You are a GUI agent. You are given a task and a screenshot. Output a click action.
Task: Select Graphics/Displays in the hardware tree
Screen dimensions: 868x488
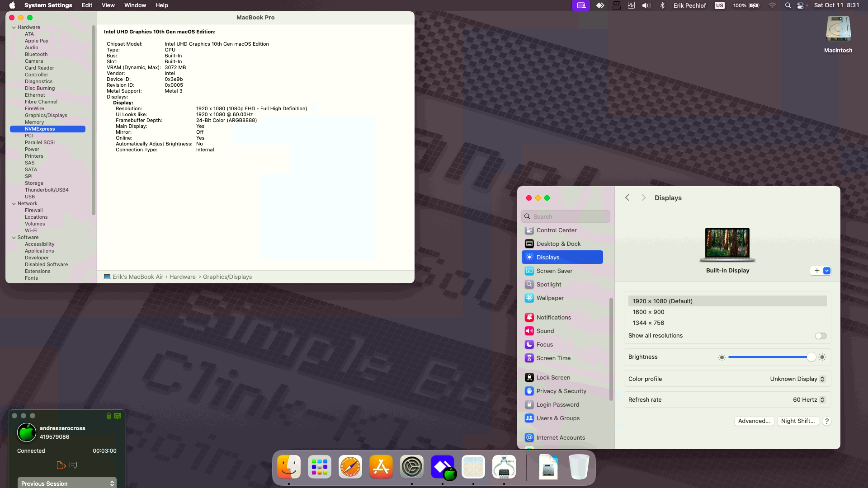(x=46, y=116)
